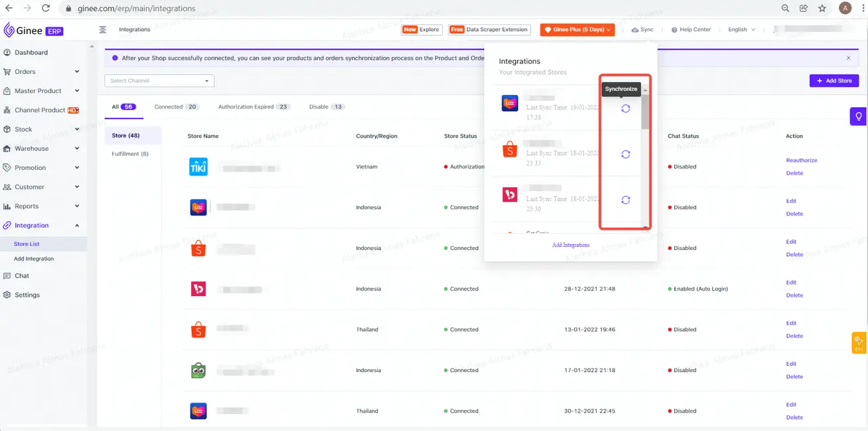The height and width of the screenshot is (431, 868).
Task: Open the browser share icon in address bar
Action: (804, 8)
